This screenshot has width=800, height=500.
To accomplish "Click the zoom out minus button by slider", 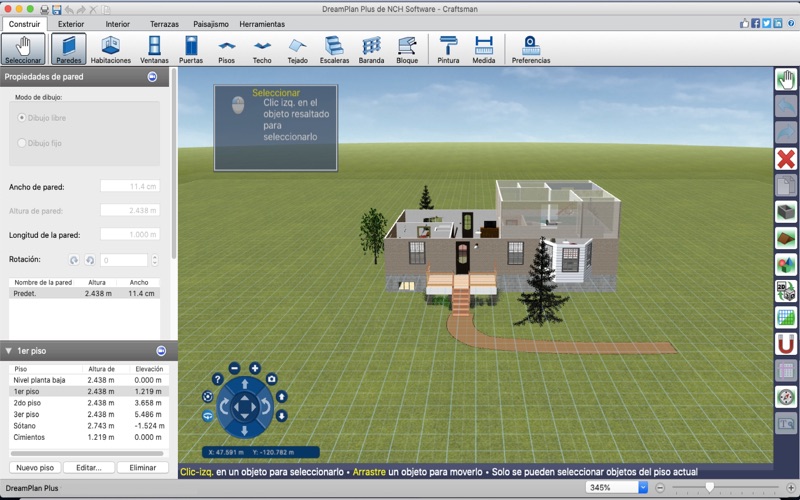I will [x=660, y=488].
